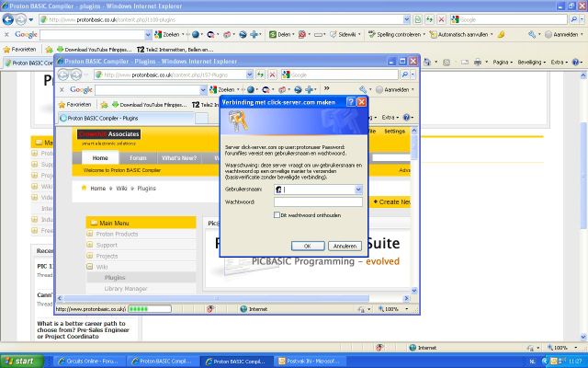The height and width of the screenshot is (368, 588).
Task: Switch to Postvak IN Microsoft Outlook taskbar item
Action: pyautogui.click(x=309, y=362)
